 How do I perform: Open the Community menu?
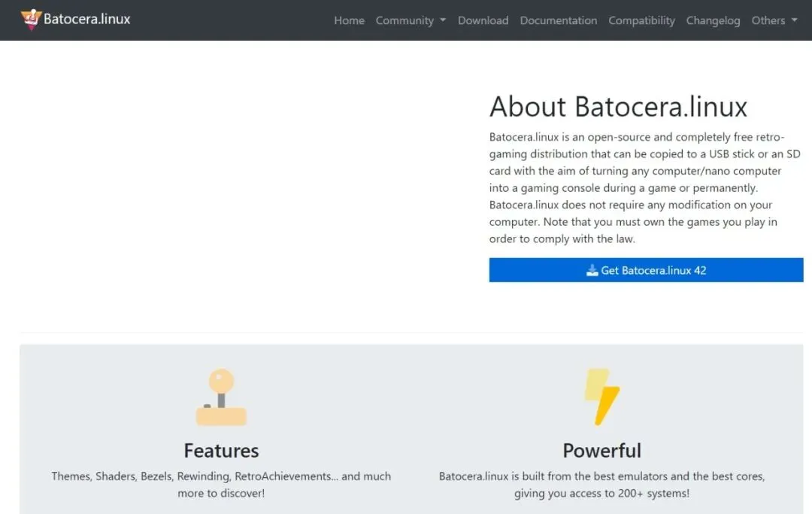coord(404,20)
